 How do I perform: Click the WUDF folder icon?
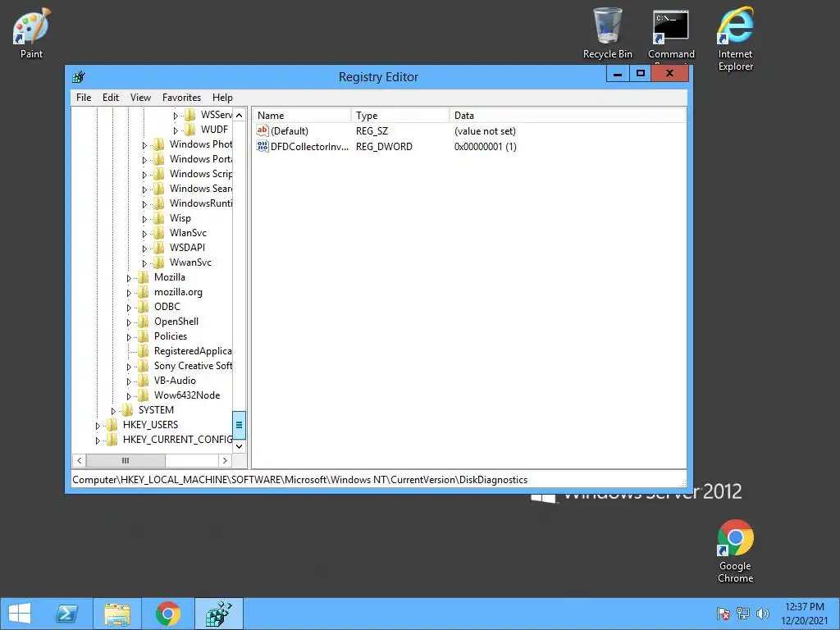189,129
